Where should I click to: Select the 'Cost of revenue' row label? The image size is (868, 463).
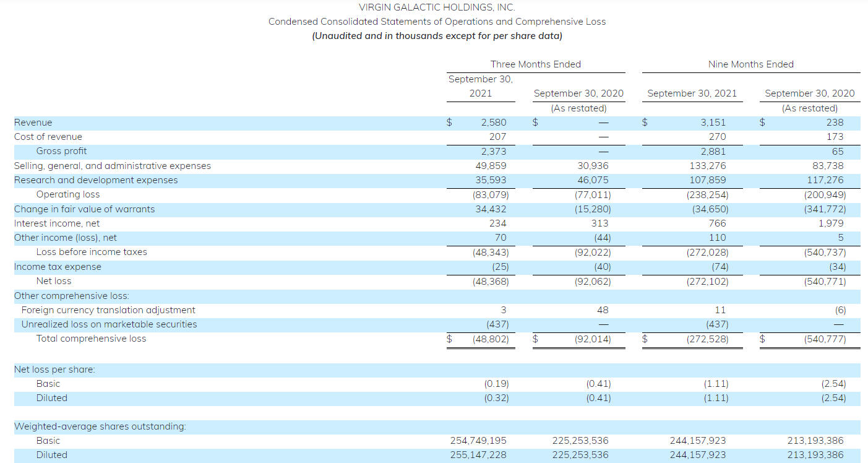48,137
